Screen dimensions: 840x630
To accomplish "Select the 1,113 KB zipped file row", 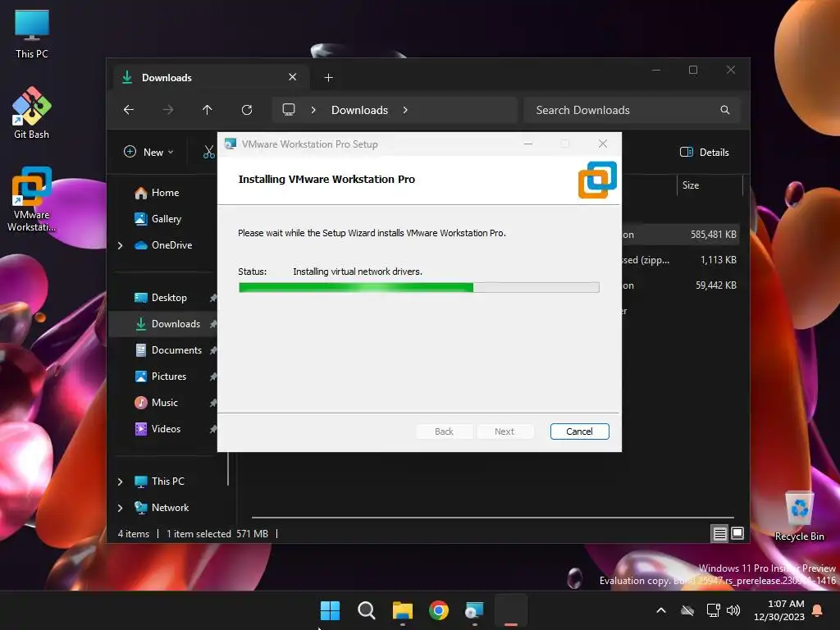I will click(x=680, y=260).
